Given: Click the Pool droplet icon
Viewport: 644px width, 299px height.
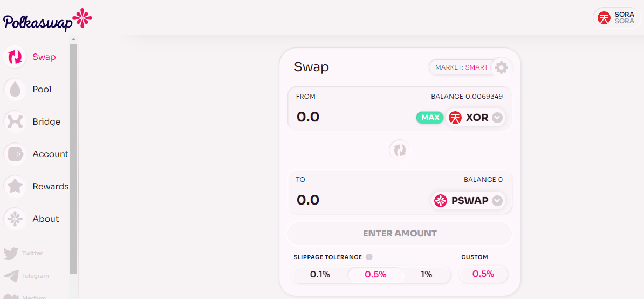Looking at the screenshot, I should click(15, 89).
